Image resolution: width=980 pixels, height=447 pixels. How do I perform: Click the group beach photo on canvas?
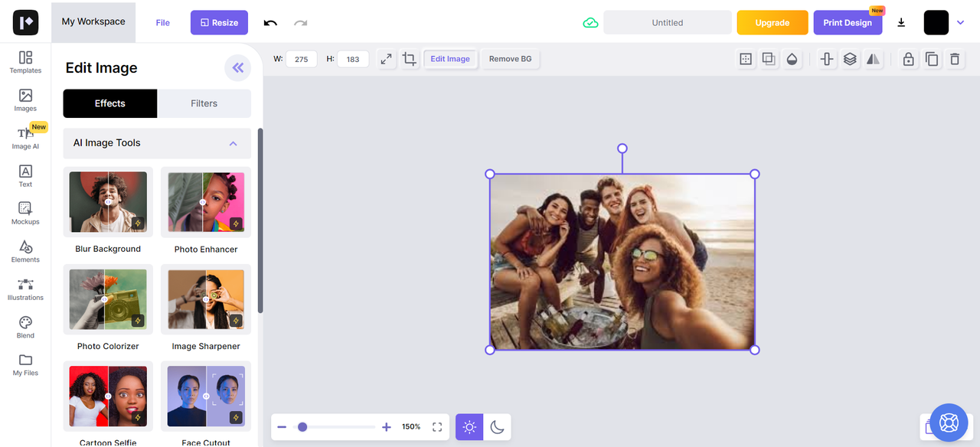(622, 262)
